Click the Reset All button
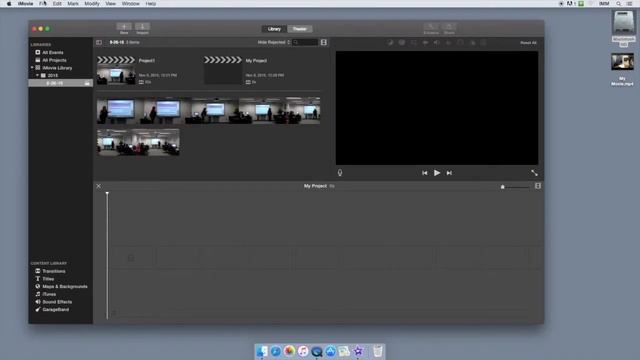The height and width of the screenshot is (360, 640). click(528, 42)
